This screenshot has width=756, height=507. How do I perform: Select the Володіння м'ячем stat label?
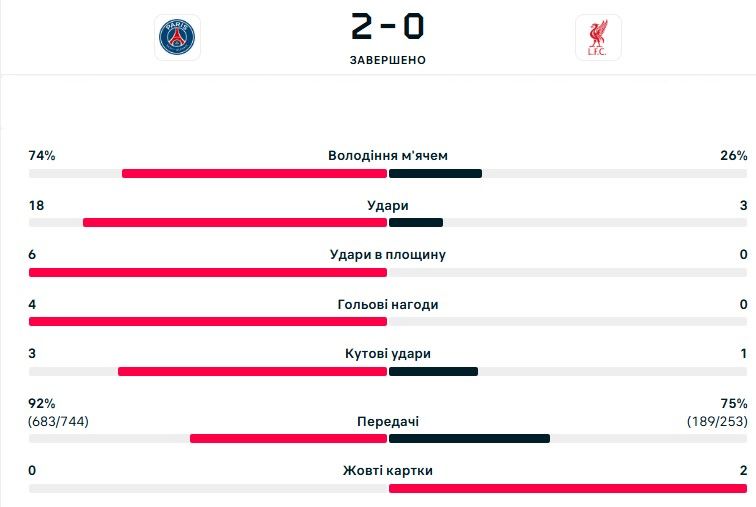tap(388, 156)
